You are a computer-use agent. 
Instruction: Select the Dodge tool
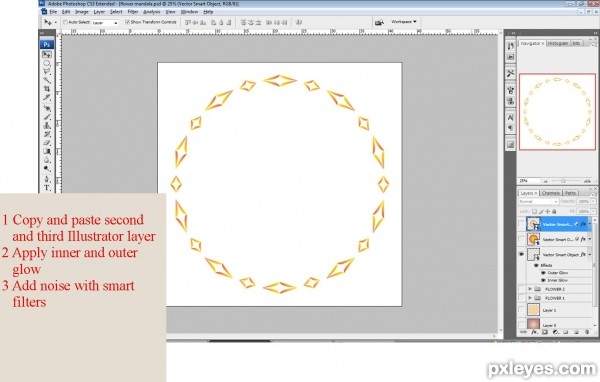(x=47, y=168)
